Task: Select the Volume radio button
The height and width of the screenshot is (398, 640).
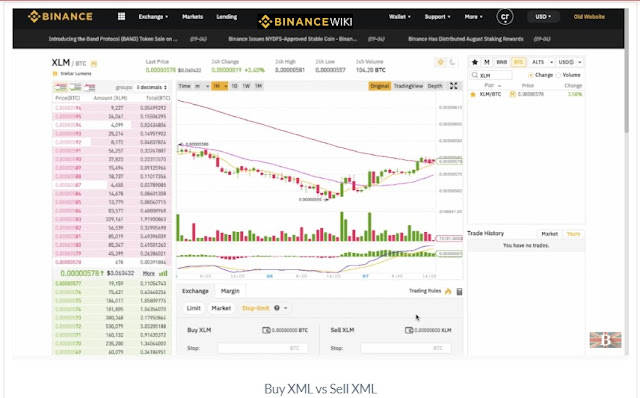Action: (x=559, y=75)
